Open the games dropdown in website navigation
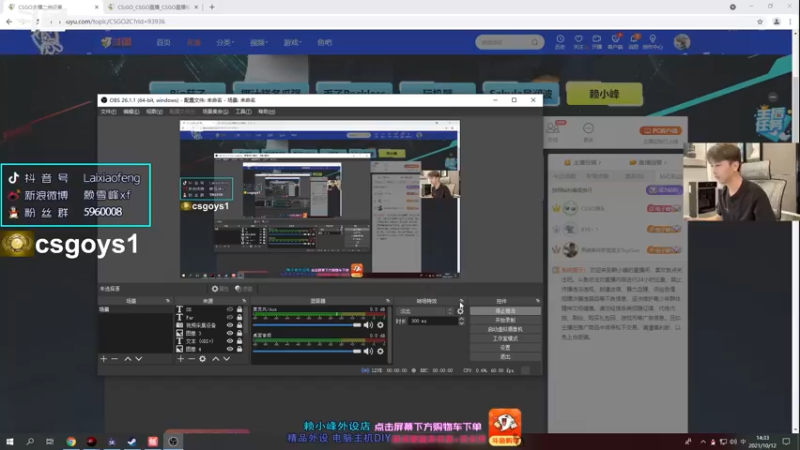This screenshot has height=450, width=800. pos(292,43)
